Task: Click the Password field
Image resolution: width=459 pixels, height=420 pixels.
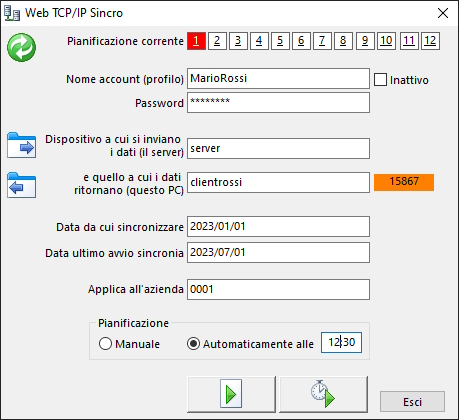Action: click(x=278, y=102)
